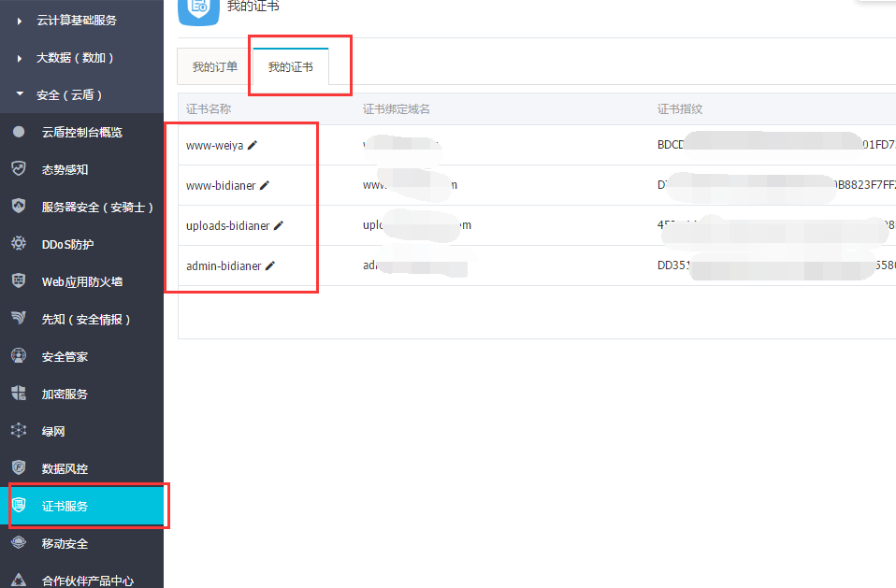Click the 安全管家 icon

[19, 356]
